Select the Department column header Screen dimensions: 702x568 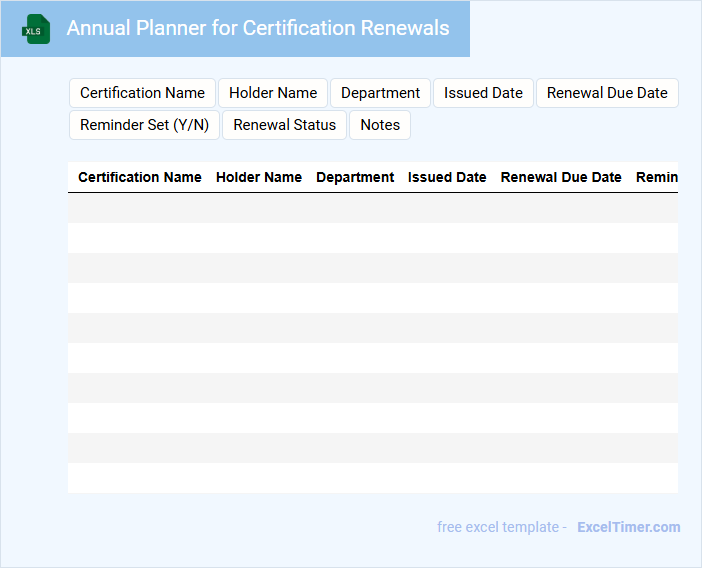355,177
